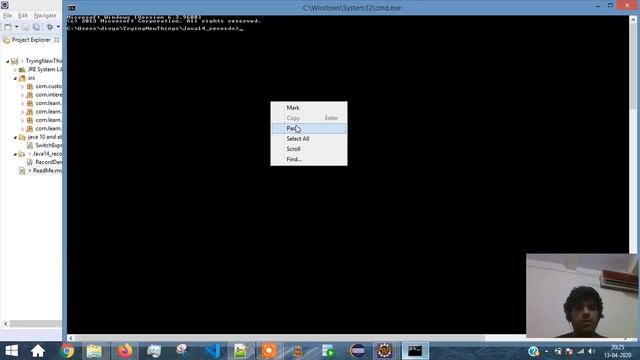The width and height of the screenshot is (640, 360).
Task: Select JRE System Library entry
Action: (45, 69)
